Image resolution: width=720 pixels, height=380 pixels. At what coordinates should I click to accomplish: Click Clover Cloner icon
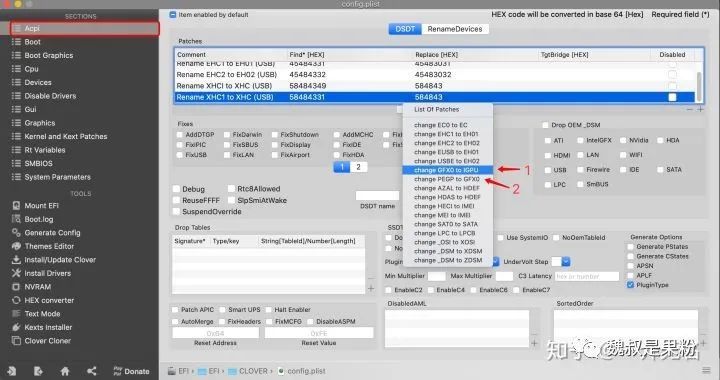pyautogui.click(x=16, y=341)
